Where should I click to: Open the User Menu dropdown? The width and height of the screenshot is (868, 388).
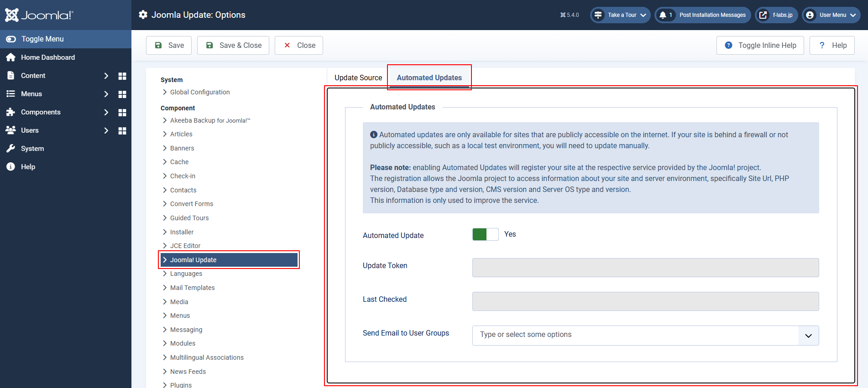[831, 15]
